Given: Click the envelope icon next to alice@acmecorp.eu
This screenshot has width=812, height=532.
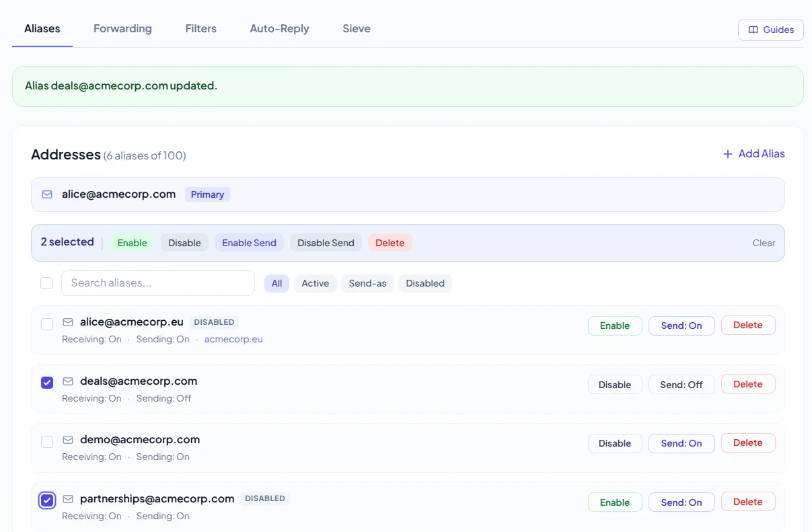Looking at the screenshot, I should point(67,322).
